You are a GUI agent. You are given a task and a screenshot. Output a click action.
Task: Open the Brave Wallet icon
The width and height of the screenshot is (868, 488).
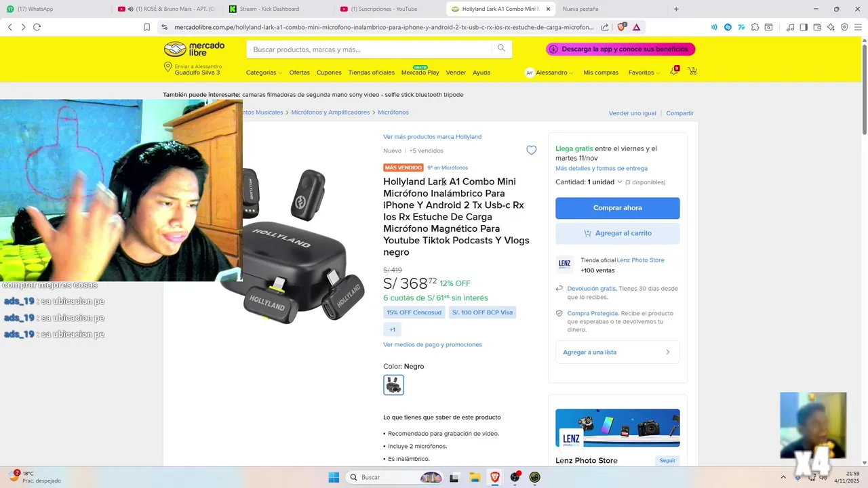pos(817,27)
